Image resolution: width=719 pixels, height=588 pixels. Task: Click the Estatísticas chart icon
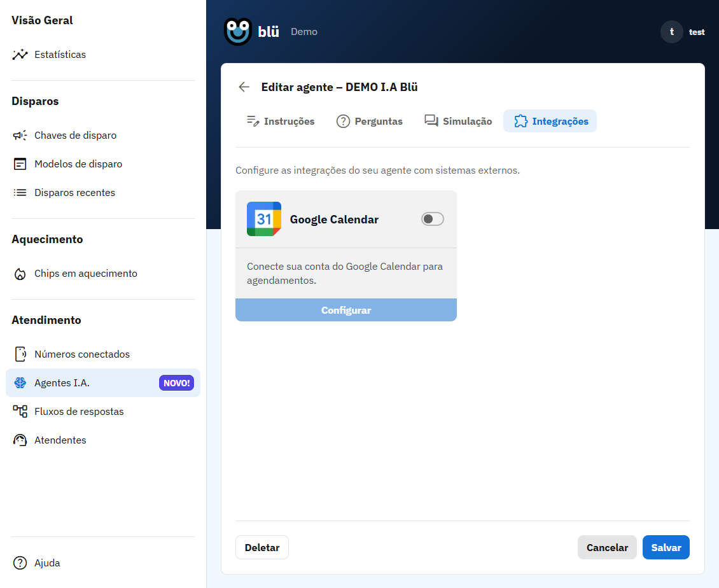pos(20,55)
